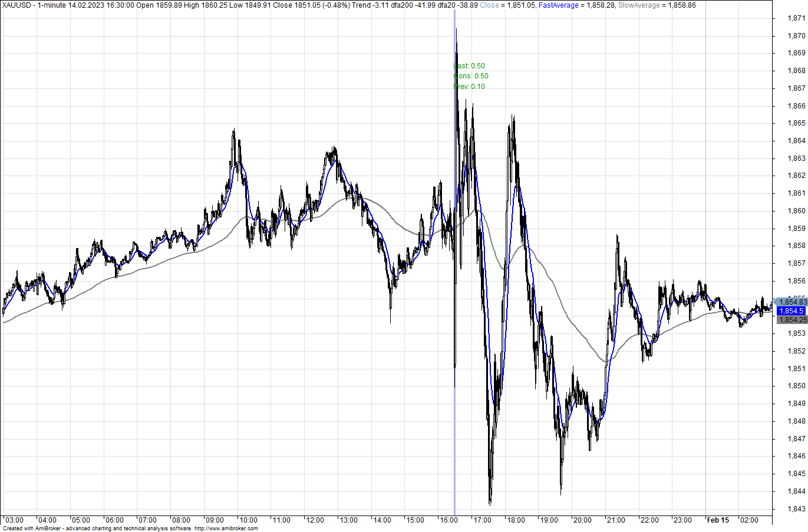Click the blue 1,854.5 FastAverage price tag

[x=791, y=311]
